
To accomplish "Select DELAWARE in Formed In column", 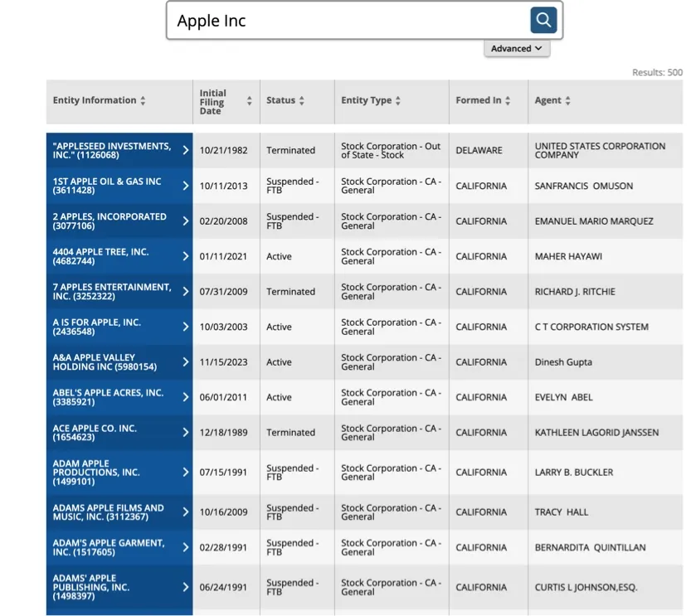I will pyautogui.click(x=479, y=150).
